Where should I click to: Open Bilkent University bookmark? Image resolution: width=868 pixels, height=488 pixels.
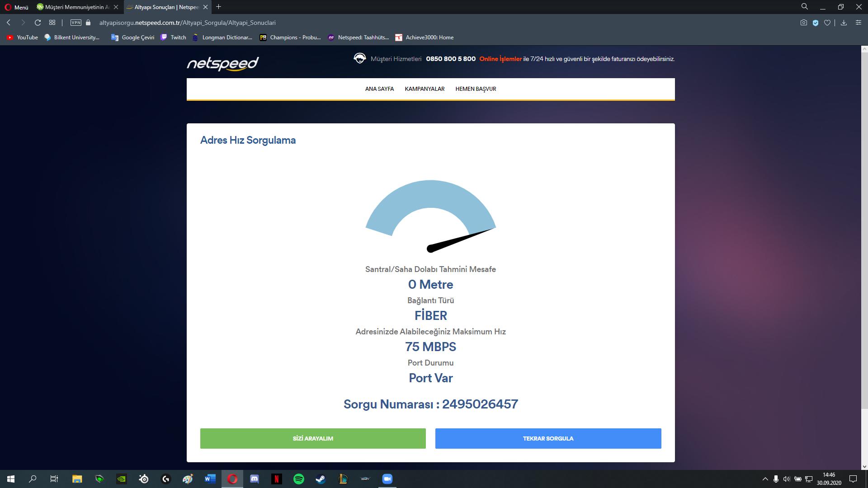[x=72, y=38]
